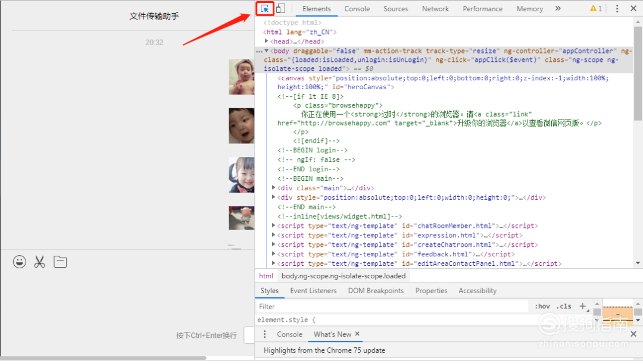Select body.ng-scope breadcrumb item
643x364 pixels.
point(344,276)
